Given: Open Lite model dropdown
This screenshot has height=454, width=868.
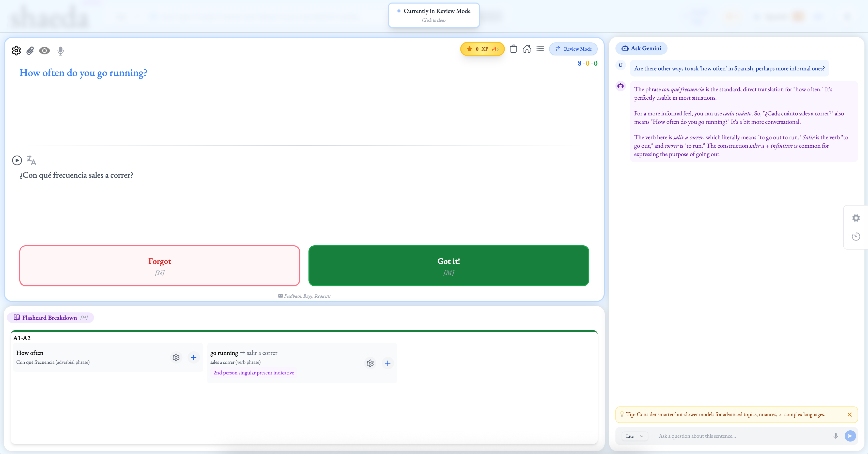Looking at the screenshot, I should pyautogui.click(x=634, y=436).
